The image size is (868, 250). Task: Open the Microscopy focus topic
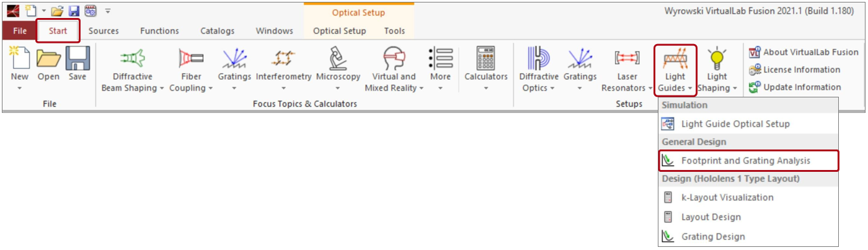(x=338, y=69)
